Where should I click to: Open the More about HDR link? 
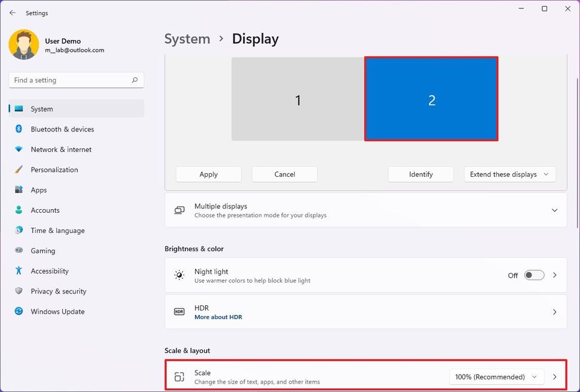(218, 317)
